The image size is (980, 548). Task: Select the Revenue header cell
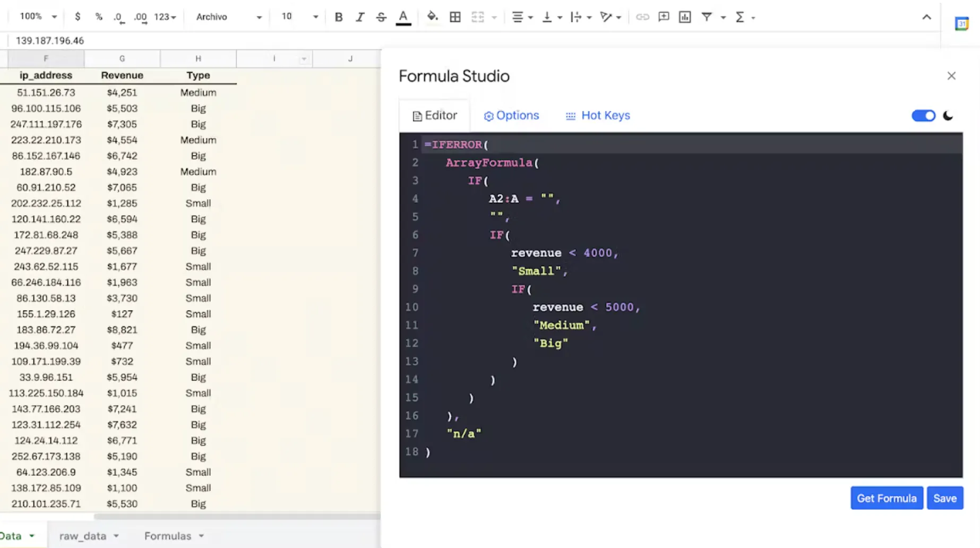(x=122, y=75)
